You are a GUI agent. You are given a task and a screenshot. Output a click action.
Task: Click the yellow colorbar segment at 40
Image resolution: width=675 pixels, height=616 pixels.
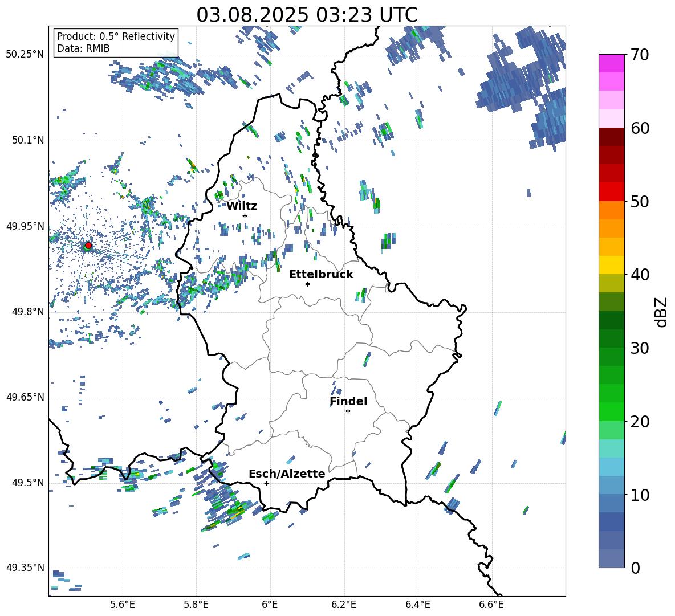(x=611, y=265)
